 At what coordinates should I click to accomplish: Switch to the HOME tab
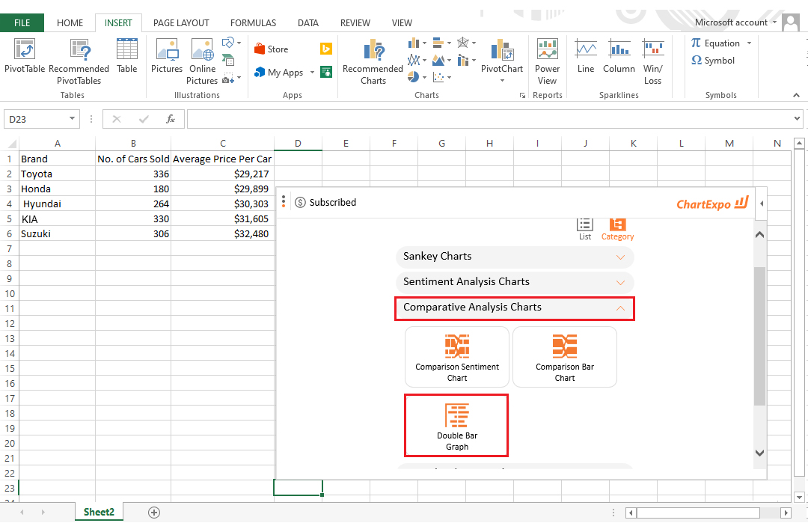click(x=70, y=22)
